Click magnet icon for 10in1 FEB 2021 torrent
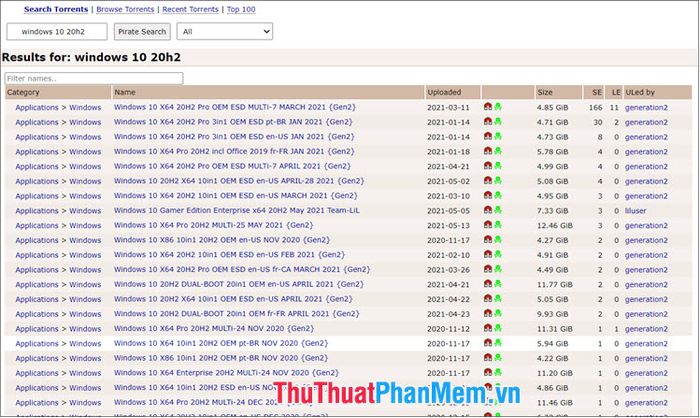700x418 pixels. click(x=488, y=254)
